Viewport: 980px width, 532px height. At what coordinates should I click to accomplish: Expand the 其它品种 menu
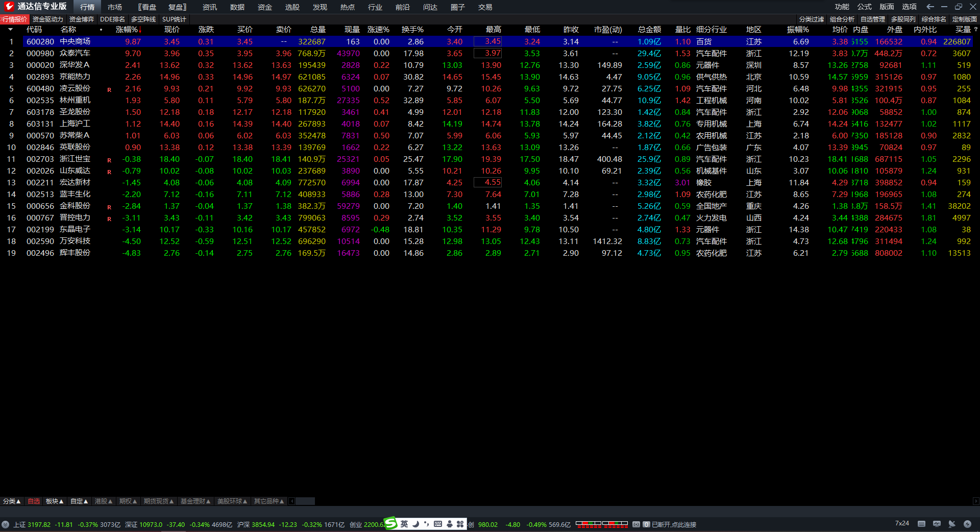tap(269, 501)
